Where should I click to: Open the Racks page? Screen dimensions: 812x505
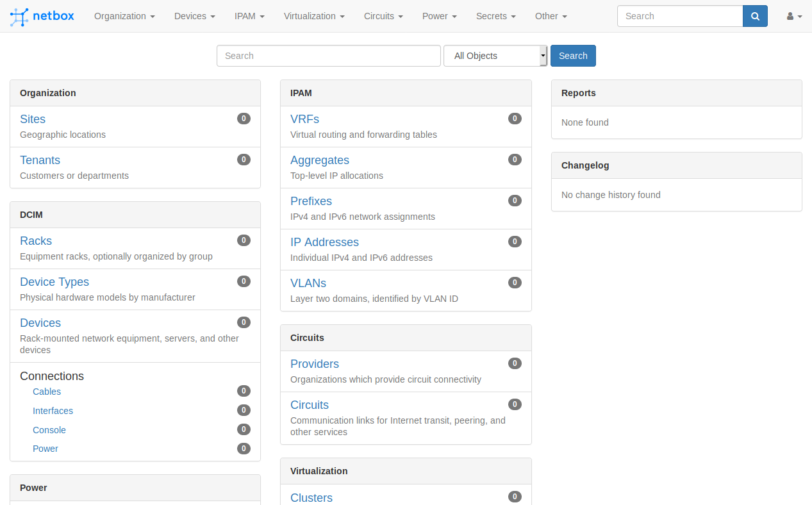[36, 241]
